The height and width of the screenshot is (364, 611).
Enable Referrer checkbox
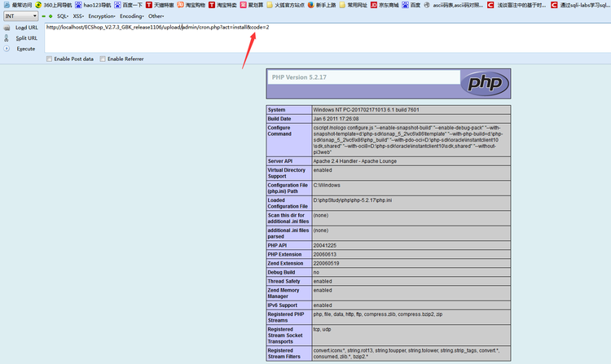pos(103,59)
